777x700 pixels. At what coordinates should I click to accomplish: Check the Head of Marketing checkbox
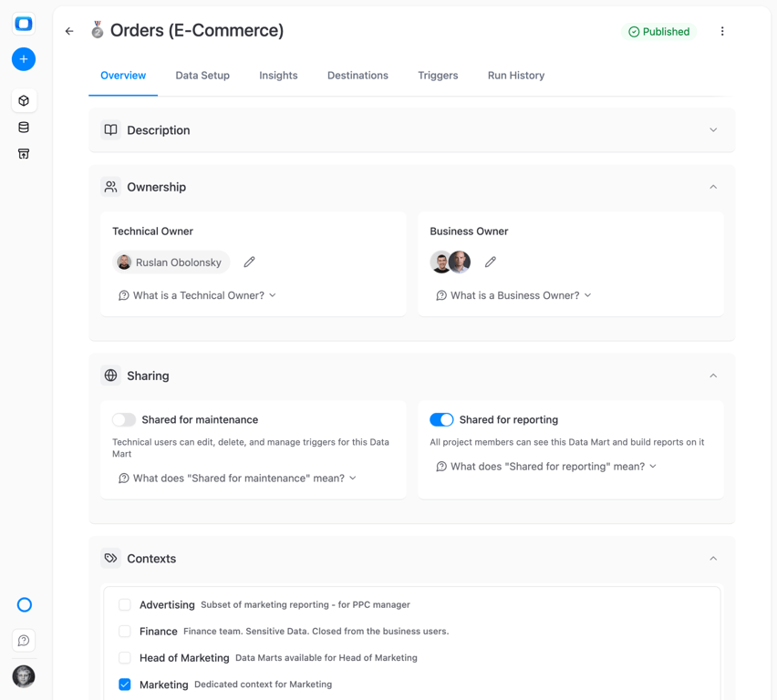[125, 657]
